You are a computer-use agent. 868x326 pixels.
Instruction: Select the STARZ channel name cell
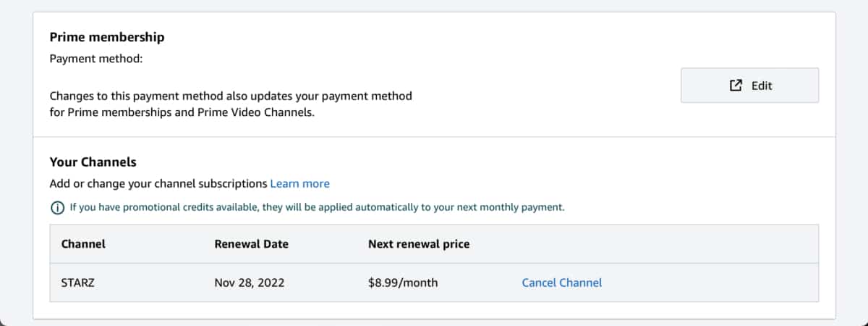(x=78, y=283)
